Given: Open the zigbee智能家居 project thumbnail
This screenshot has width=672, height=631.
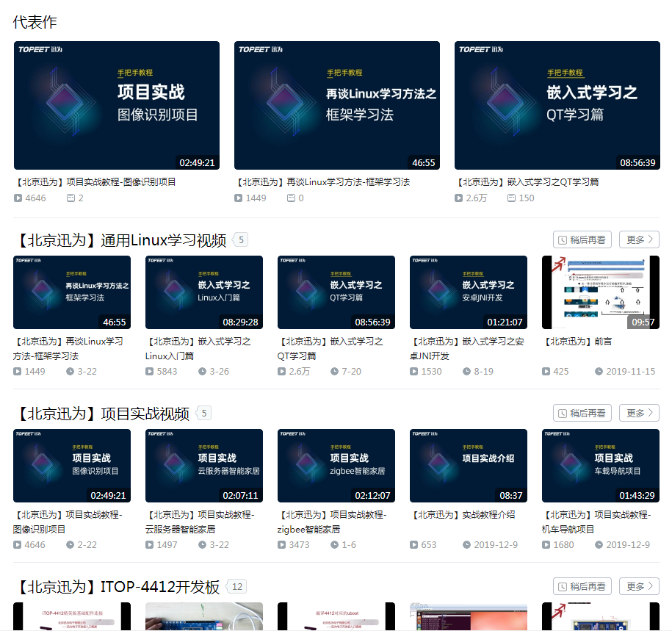Looking at the screenshot, I should [x=336, y=466].
